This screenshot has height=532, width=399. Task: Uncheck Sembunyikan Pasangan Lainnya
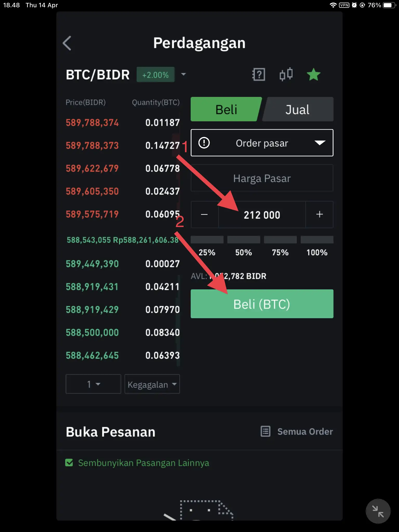[x=69, y=462]
